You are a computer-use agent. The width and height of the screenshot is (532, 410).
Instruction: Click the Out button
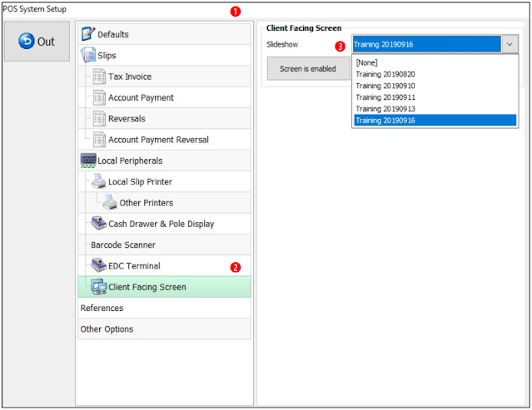(x=37, y=42)
